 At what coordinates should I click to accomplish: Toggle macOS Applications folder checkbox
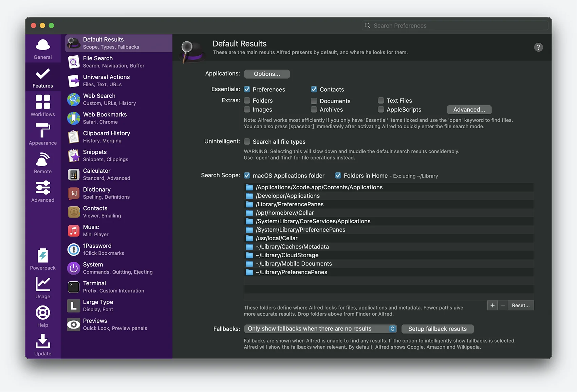pos(247,175)
